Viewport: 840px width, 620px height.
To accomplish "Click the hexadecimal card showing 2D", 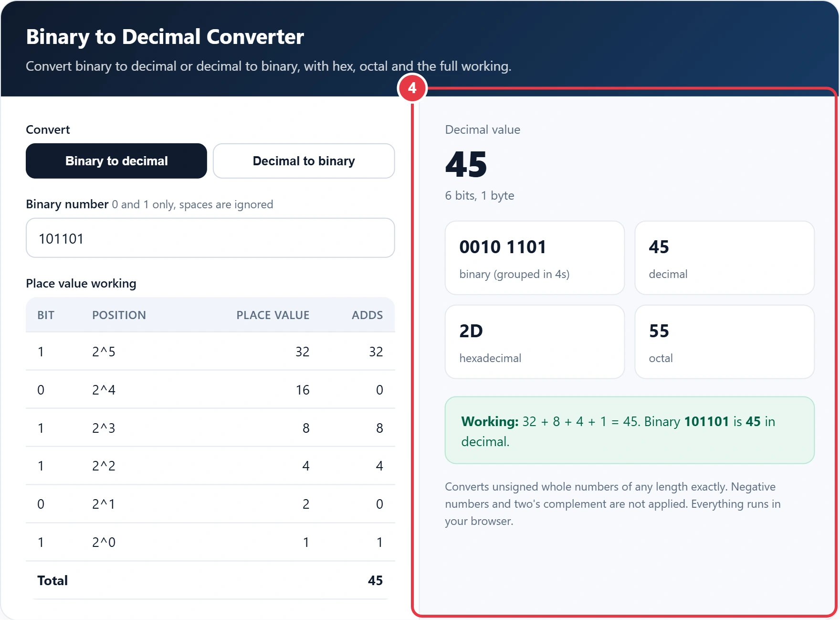I will click(x=535, y=342).
